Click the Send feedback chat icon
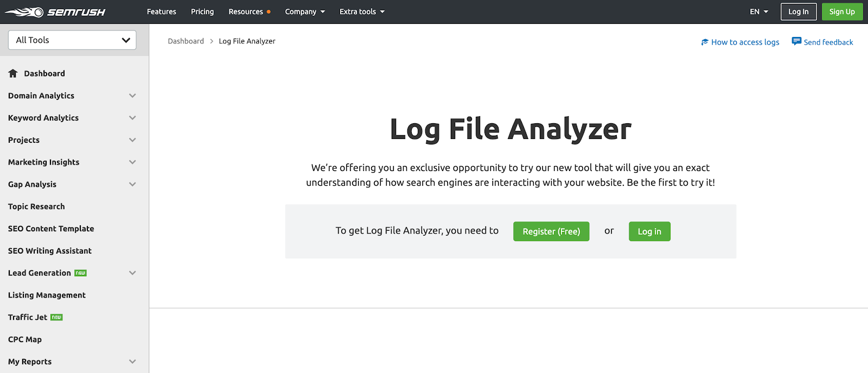 (x=796, y=41)
